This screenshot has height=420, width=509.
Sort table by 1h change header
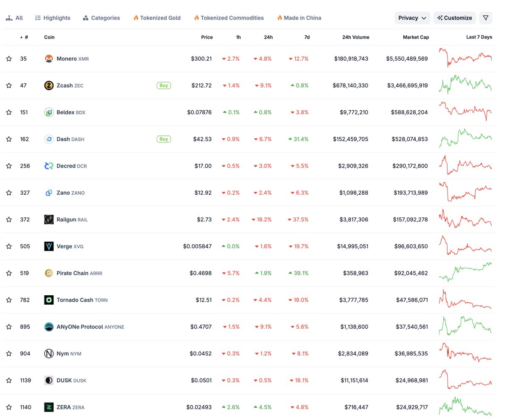tap(238, 37)
